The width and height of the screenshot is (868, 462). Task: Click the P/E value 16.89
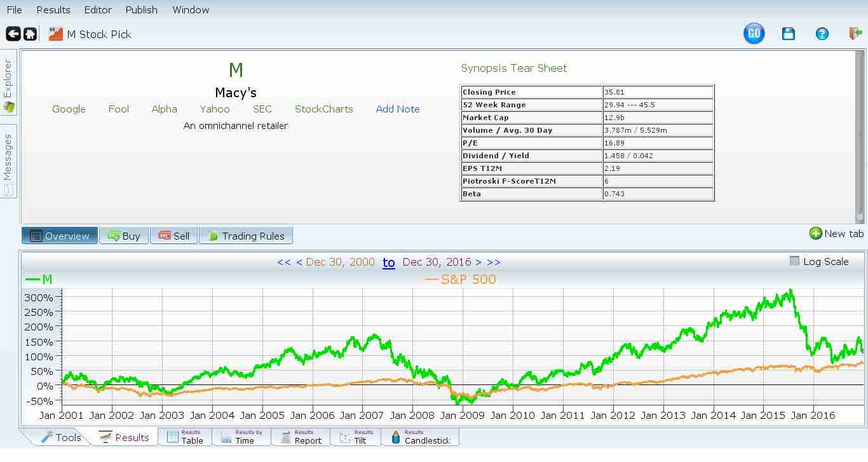(x=658, y=143)
